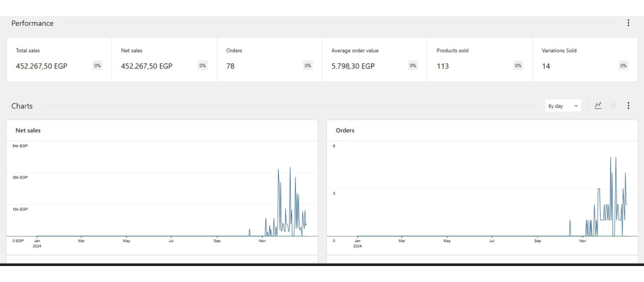Screen dimensions: 644x282
Task: Switch charts to line chart view
Action: coord(598,106)
